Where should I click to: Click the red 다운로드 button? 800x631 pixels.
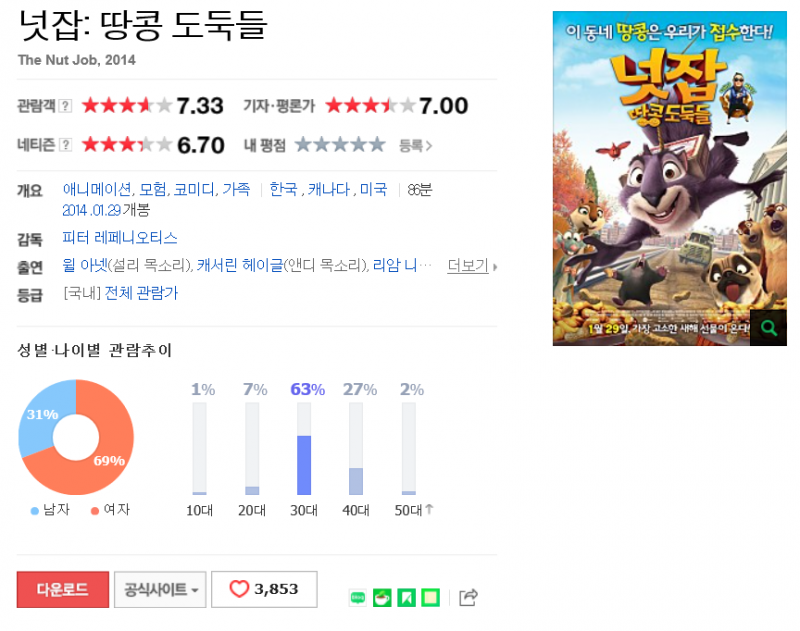click(x=63, y=589)
